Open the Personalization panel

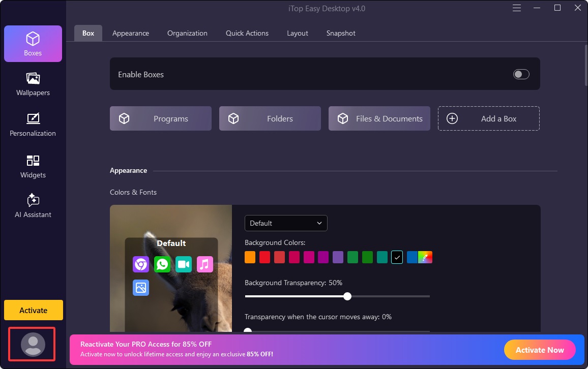[x=33, y=125]
